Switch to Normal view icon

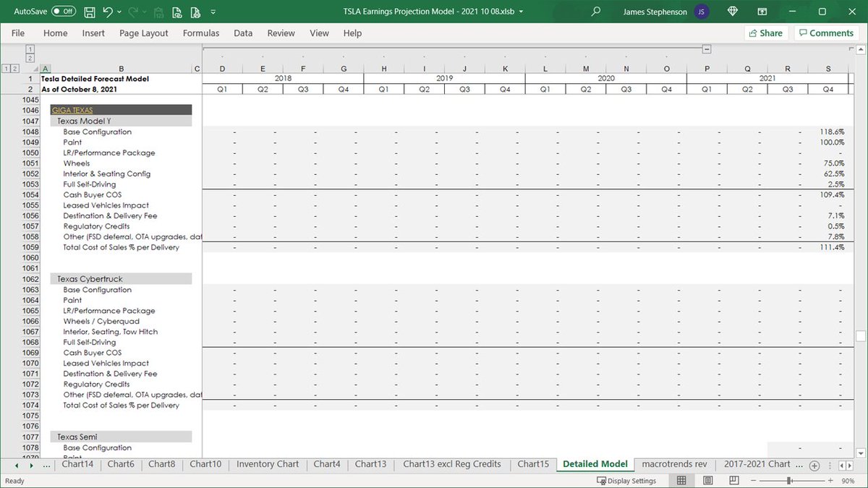click(x=681, y=481)
